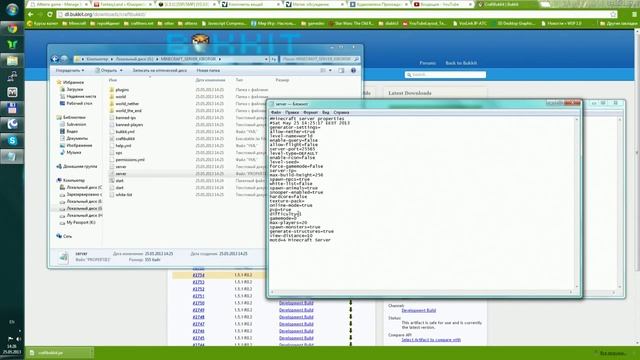Screen dimensions: 640x360
Task: Open build #2754 link on Bukkit page
Action: pyautogui.click(x=198, y=275)
